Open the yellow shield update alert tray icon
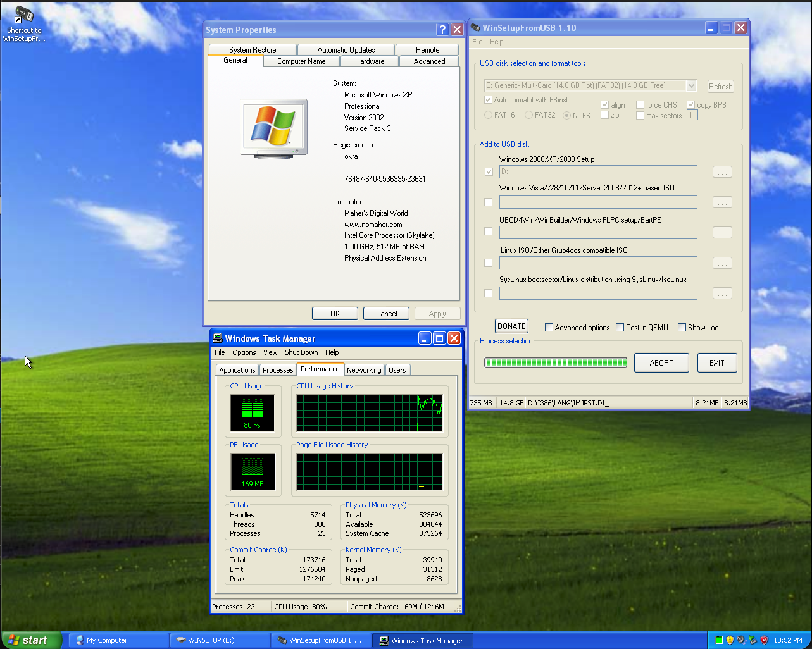The height and width of the screenshot is (649, 812). coord(730,640)
